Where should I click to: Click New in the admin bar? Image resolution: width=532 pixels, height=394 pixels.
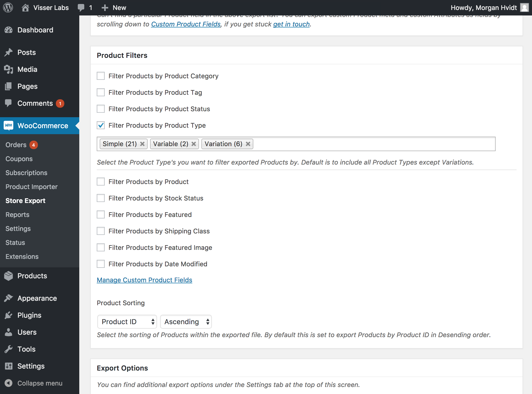(119, 8)
